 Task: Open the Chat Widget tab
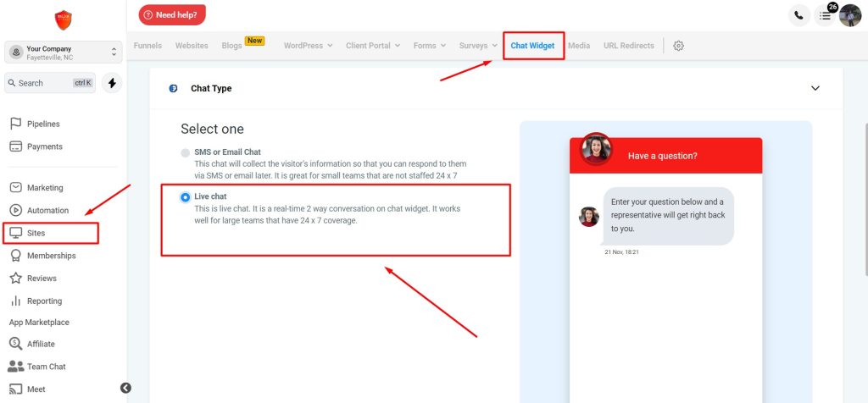(532, 46)
